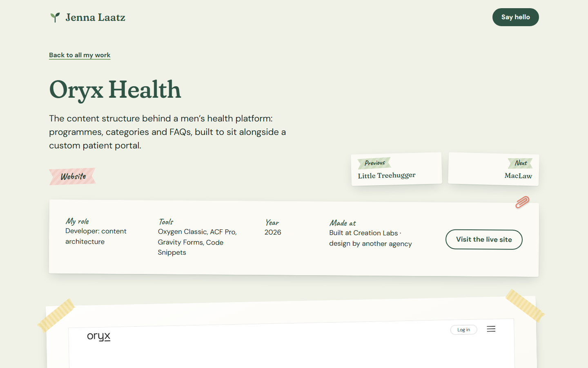
Task: Click the Tools label
Action: point(166,222)
